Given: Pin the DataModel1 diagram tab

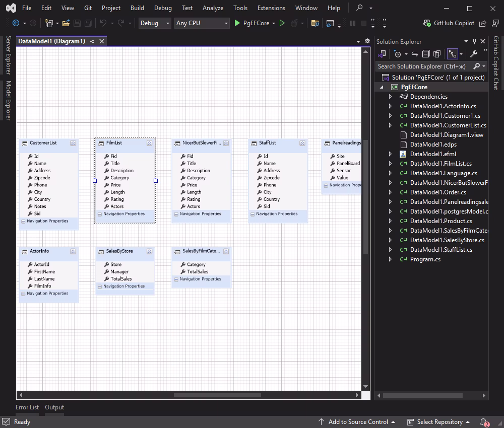Looking at the screenshot, I should 92,41.
